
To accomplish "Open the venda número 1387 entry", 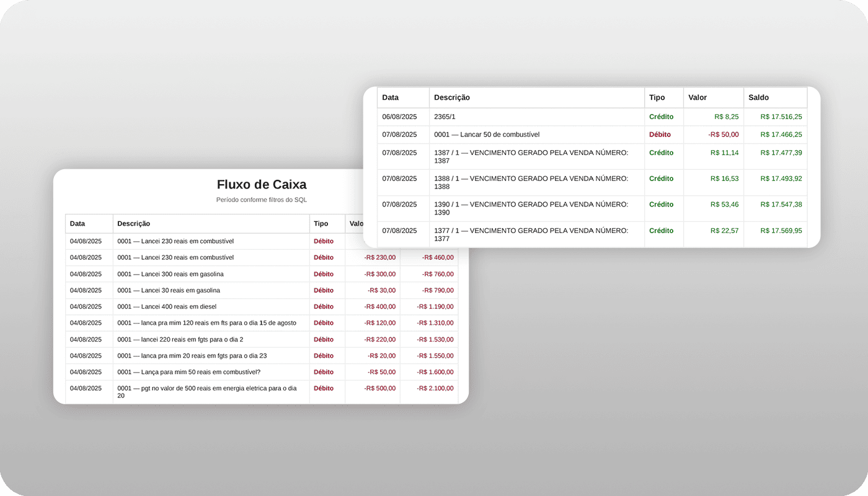I will (531, 156).
